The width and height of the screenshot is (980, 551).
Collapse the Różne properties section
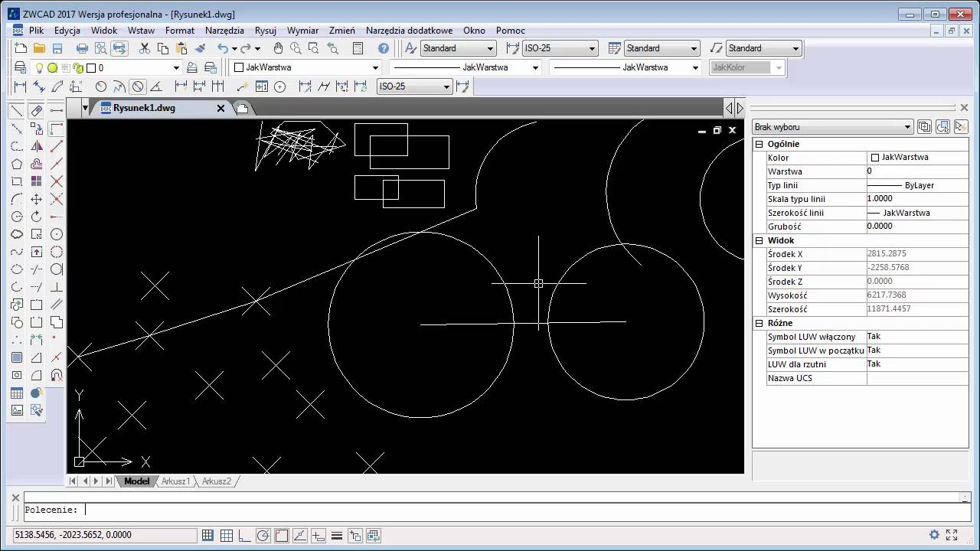[x=759, y=323]
